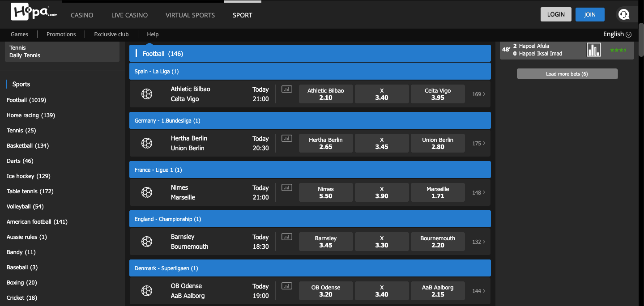Image resolution: width=644 pixels, height=306 pixels.
Task: Expand 144 more markets for OB Odense
Action: tap(478, 291)
